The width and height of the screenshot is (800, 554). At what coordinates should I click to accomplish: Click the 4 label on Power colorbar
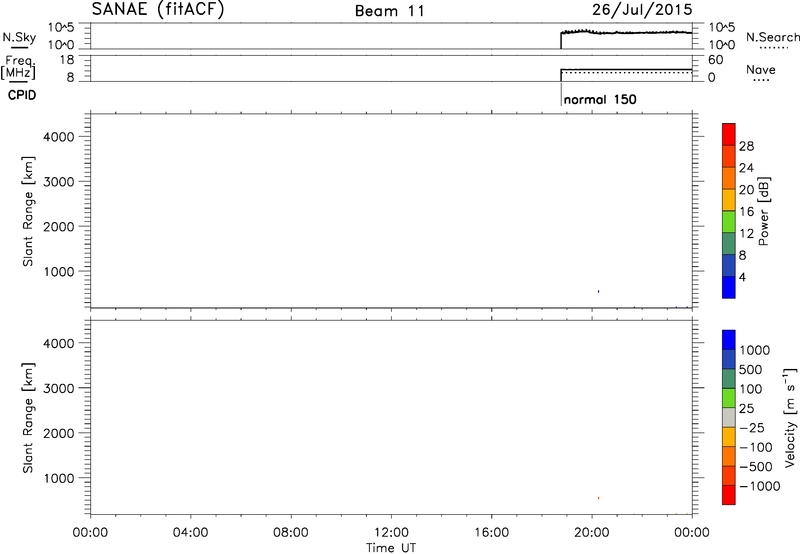pyautogui.click(x=742, y=277)
